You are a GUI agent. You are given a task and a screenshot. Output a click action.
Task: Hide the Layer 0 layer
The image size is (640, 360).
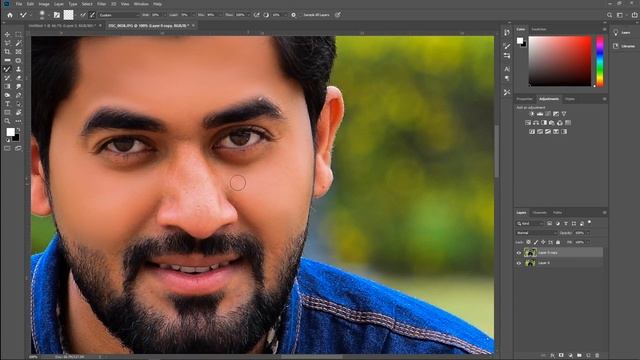click(519, 263)
